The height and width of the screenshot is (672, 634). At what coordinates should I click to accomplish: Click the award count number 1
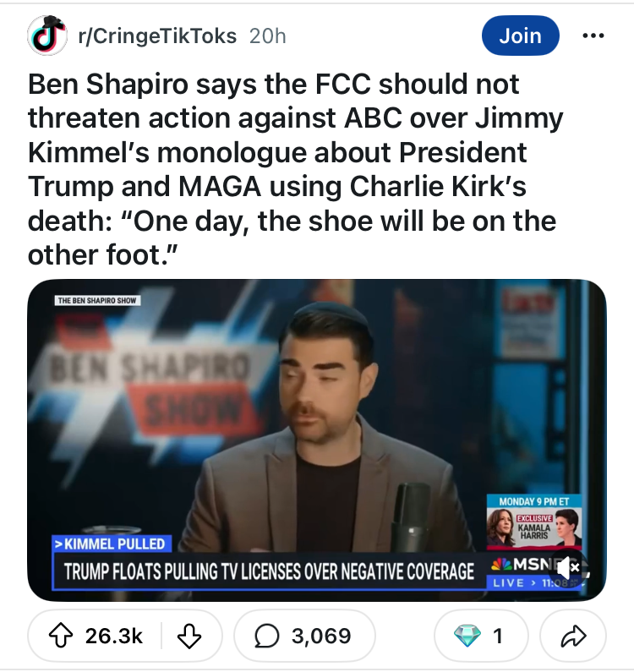(498, 635)
